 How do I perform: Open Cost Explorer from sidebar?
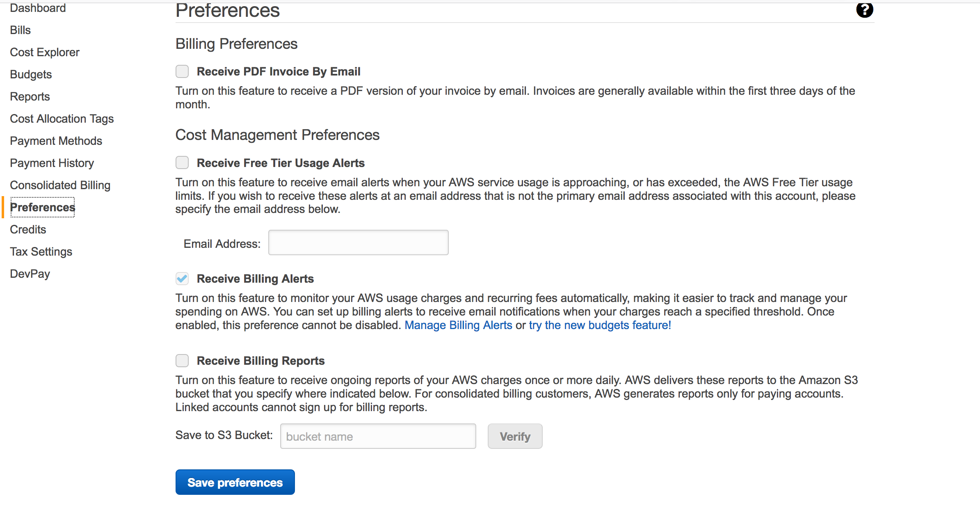45,52
